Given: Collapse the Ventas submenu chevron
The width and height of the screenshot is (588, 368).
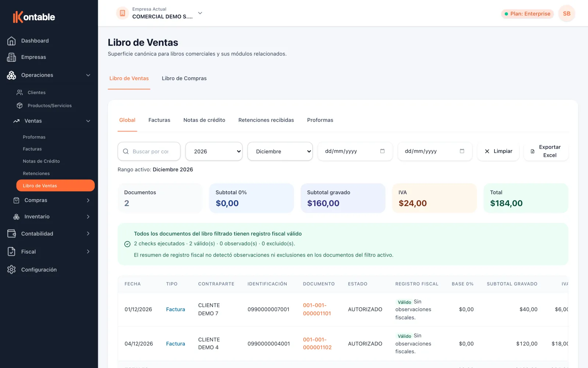Looking at the screenshot, I should pyautogui.click(x=88, y=121).
